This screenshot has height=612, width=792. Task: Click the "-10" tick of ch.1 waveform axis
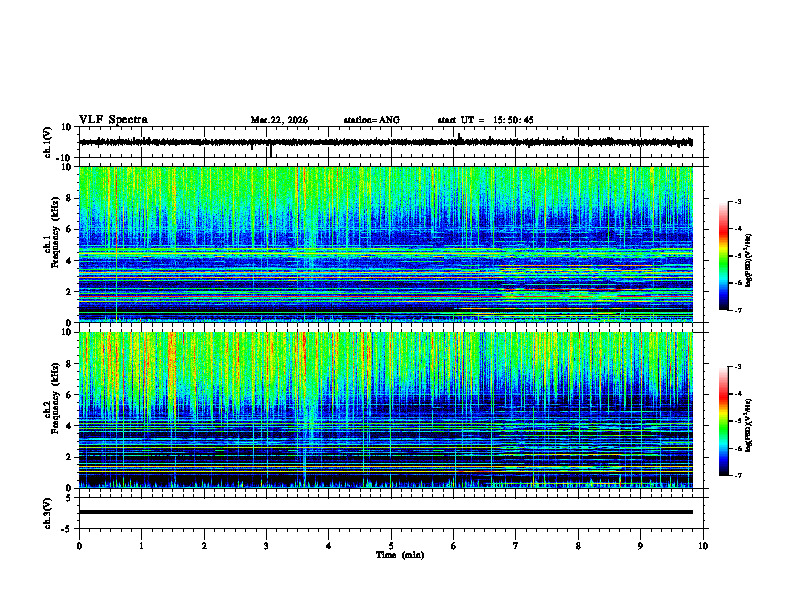[65, 158]
